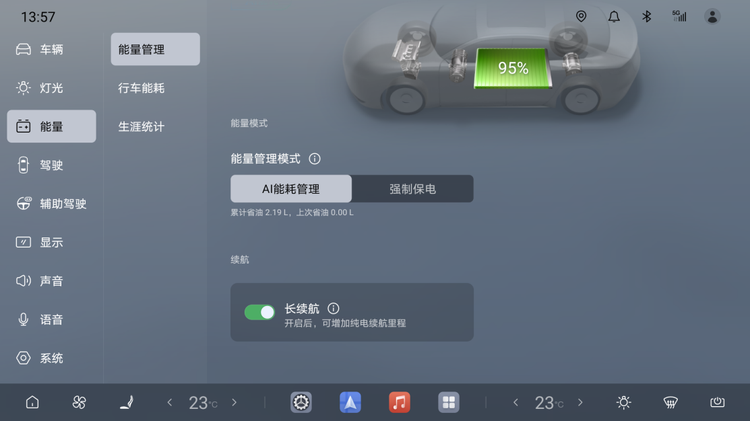
Task: Increase left temperature with right chevron
Action: tap(234, 402)
